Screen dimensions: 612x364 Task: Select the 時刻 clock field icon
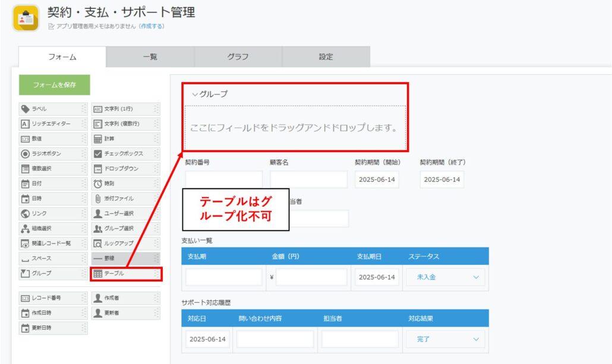tap(98, 183)
